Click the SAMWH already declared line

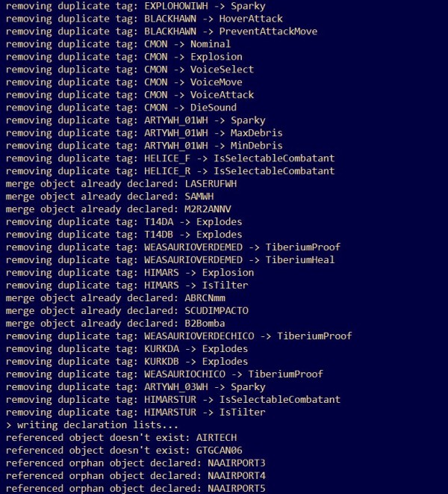point(110,197)
